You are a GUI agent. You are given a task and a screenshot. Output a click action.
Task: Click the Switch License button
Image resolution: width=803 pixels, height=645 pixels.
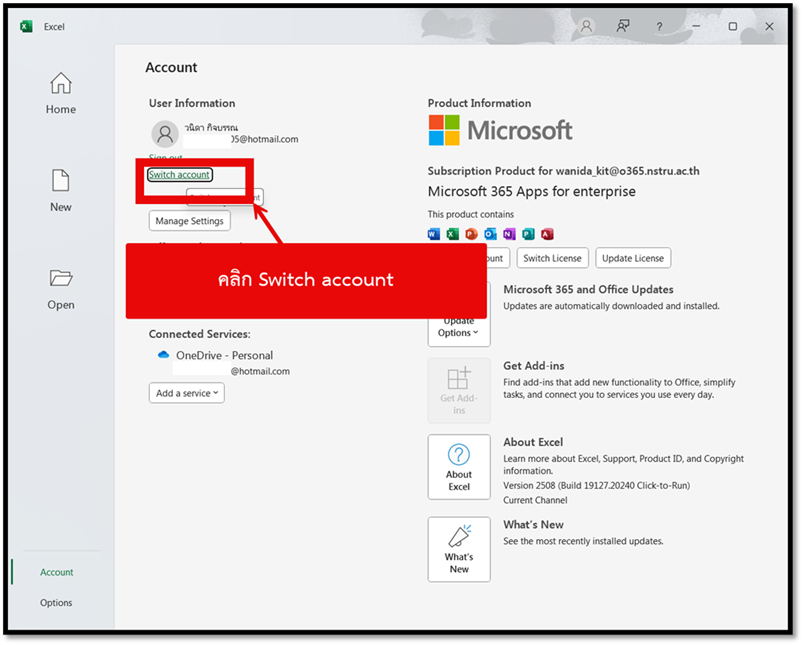[552, 258]
